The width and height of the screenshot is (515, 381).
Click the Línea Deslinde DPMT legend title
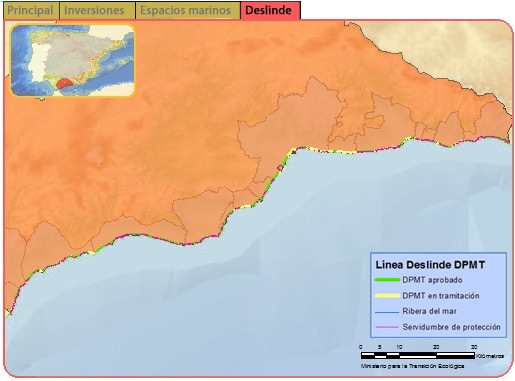(430, 265)
